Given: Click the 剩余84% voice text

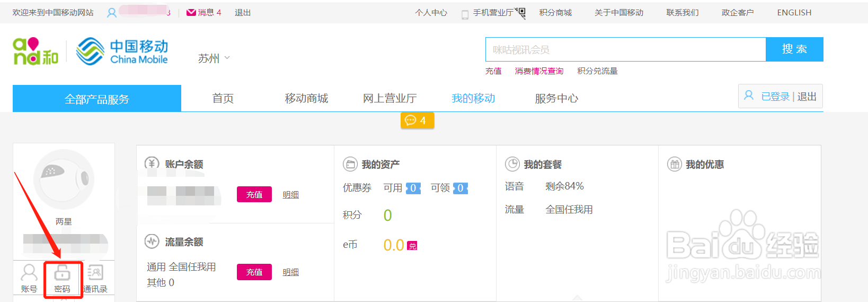Looking at the screenshot, I should (564, 186).
